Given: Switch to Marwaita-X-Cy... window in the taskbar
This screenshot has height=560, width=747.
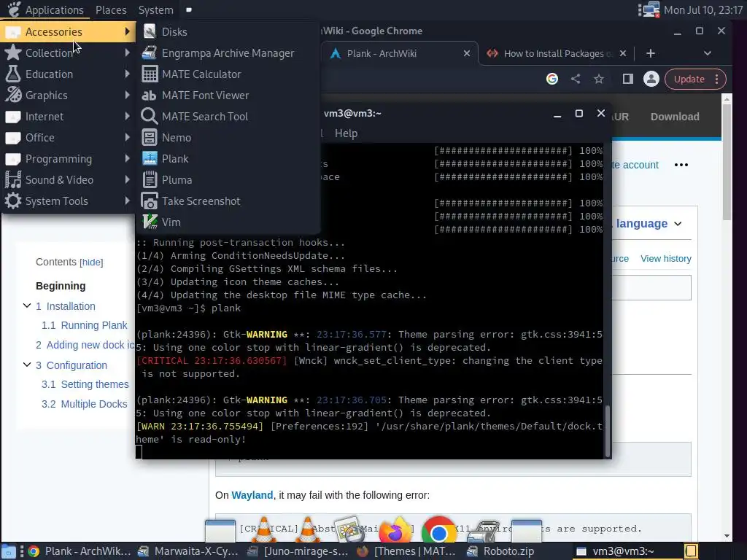Looking at the screenshot, I should pos(187,551).
